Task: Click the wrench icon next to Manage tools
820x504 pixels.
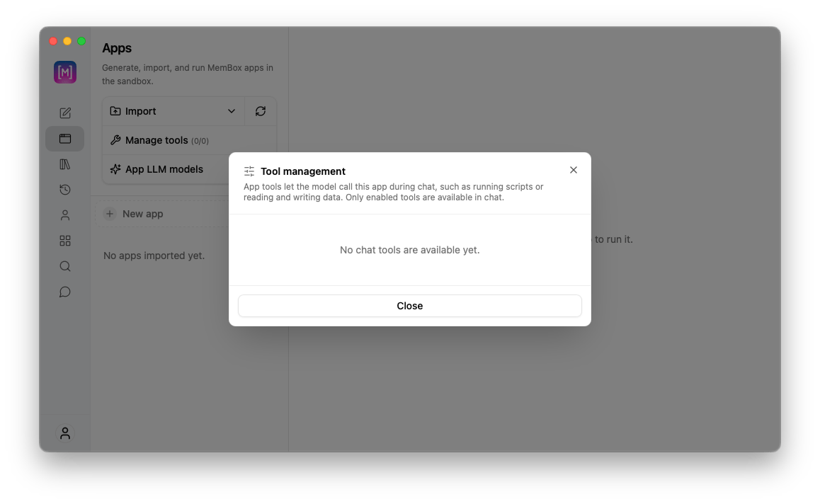Action: [115, 140]
